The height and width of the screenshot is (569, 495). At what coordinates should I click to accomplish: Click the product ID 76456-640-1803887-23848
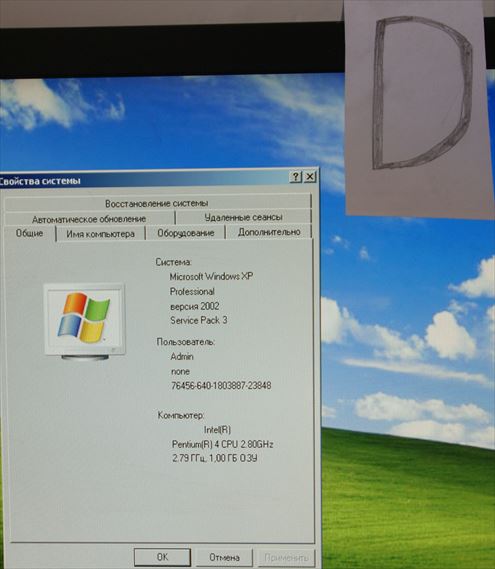coord(221,385)
